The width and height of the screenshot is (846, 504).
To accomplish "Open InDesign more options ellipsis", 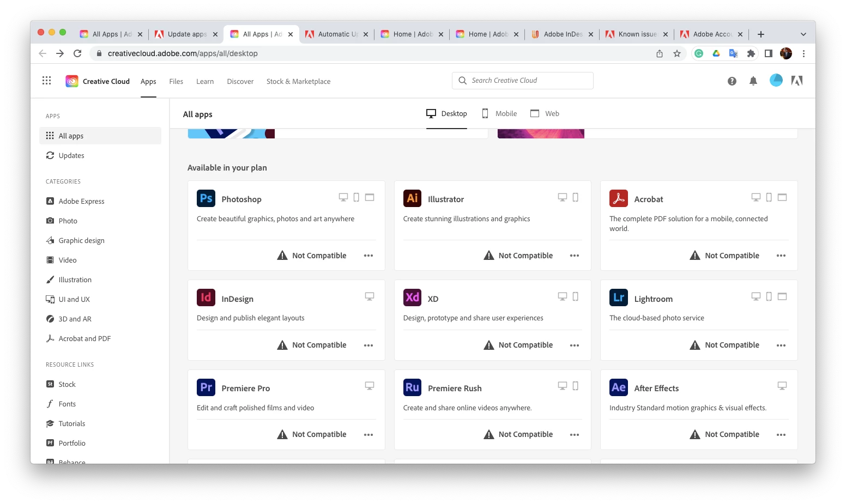I will tap(368, 345).
